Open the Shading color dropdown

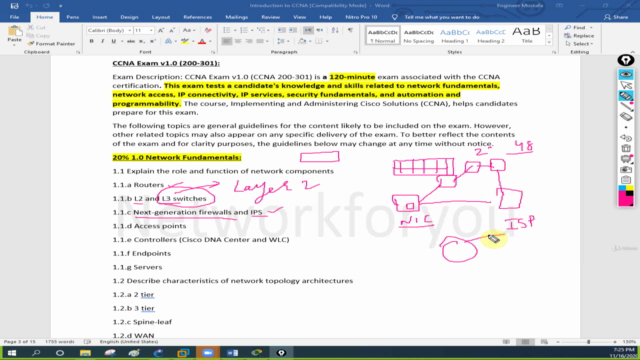pos(310,41)
